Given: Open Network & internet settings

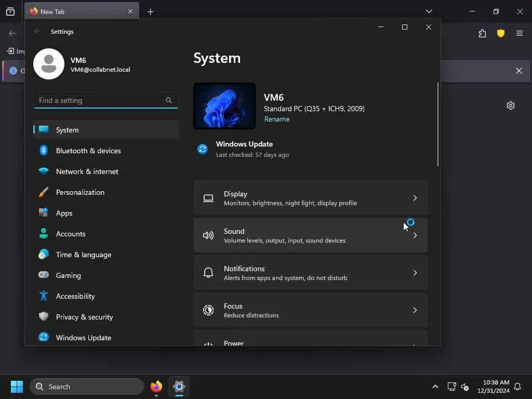Looking at the screenshot, I should click(106, 171).
